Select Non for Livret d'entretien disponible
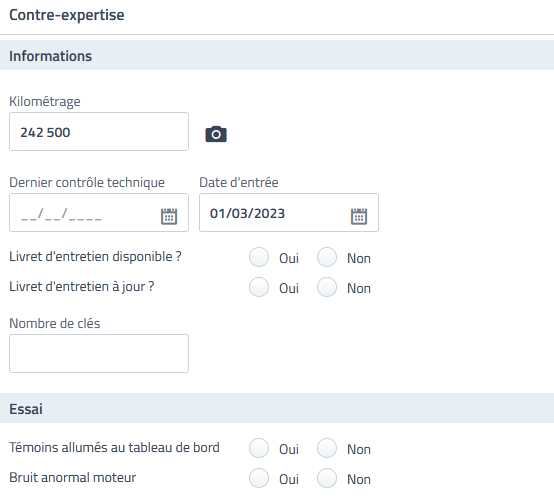Viewport: 554px width, 498px height. (327, 257)
